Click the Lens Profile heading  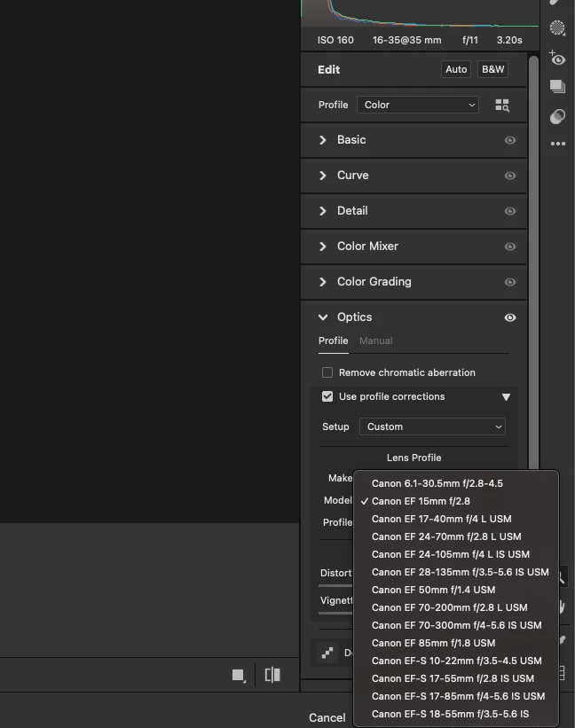[x=414, y=458]
